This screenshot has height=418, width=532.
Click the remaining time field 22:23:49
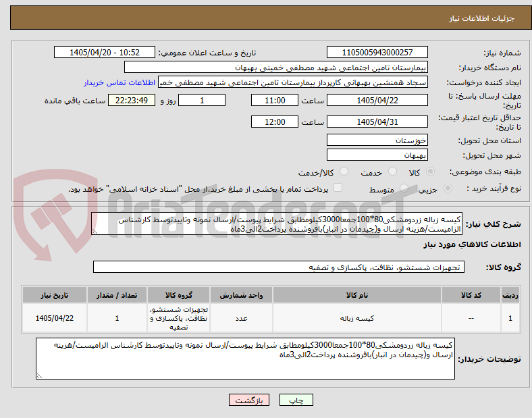(132, 100)
